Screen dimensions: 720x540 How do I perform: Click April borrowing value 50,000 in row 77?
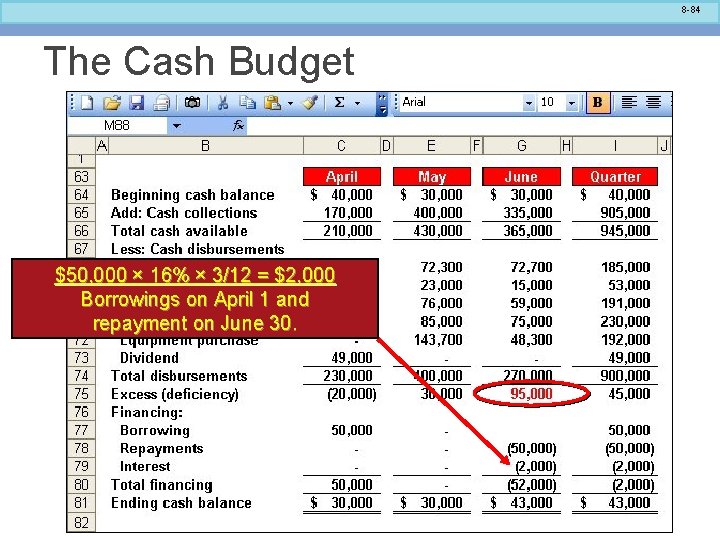(x=352, y=430)
